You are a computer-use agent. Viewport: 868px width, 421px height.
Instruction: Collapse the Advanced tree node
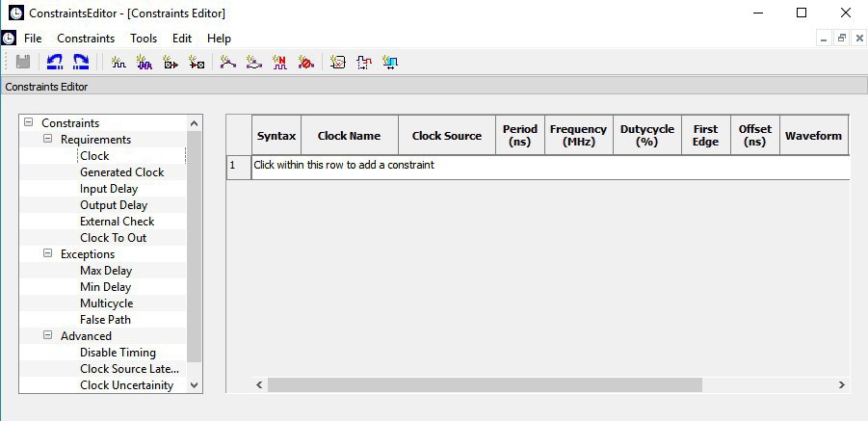point(47,336)
